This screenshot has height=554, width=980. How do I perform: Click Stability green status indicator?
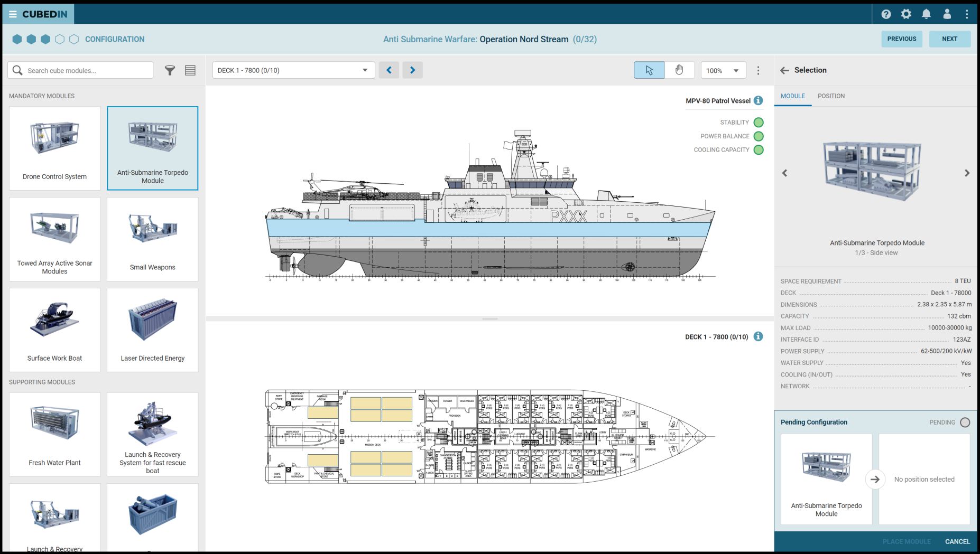point(759,122)
